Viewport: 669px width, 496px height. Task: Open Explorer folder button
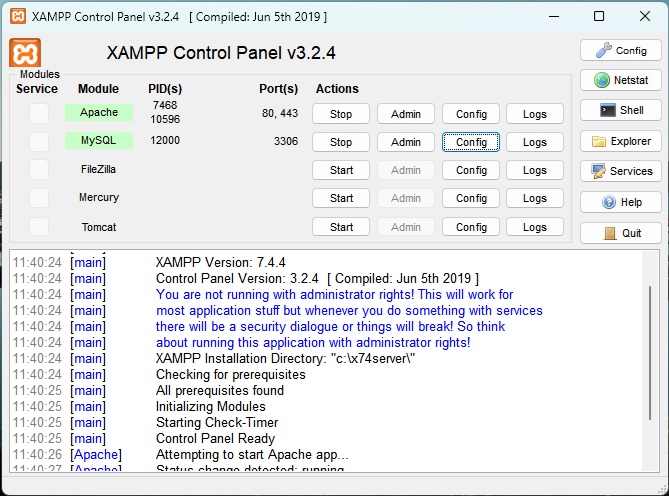(x=621, y=141)
